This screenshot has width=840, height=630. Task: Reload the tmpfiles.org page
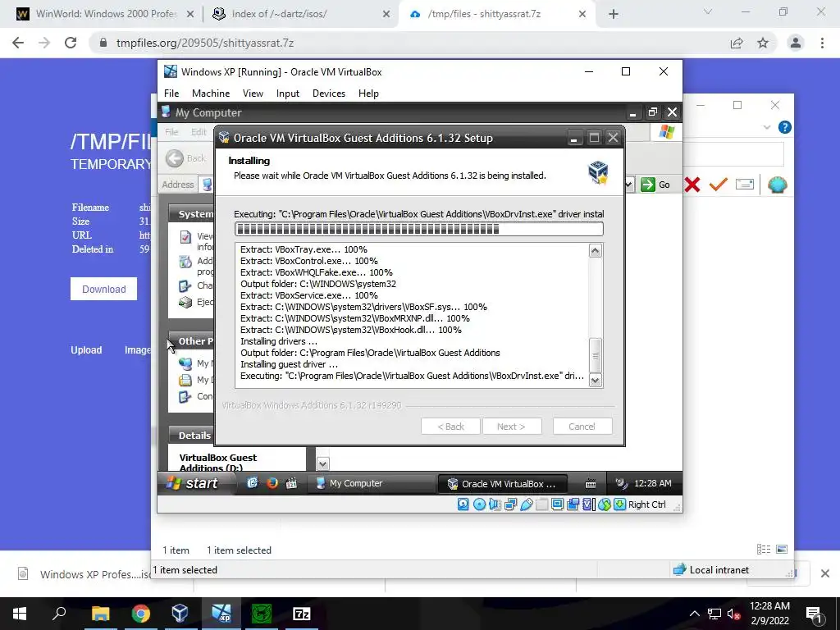click(x=71, y=43)
